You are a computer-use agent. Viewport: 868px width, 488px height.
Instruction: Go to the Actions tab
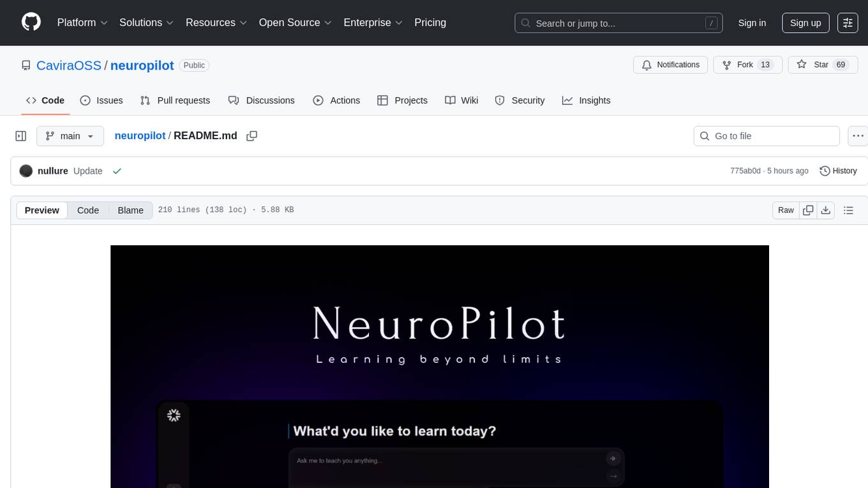point(336,100)
